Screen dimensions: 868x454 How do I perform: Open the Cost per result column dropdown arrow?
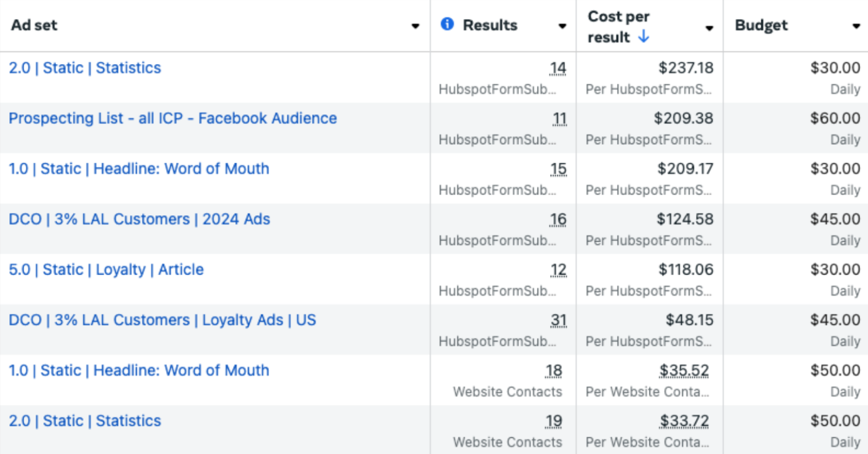click(x=709, y=28)
